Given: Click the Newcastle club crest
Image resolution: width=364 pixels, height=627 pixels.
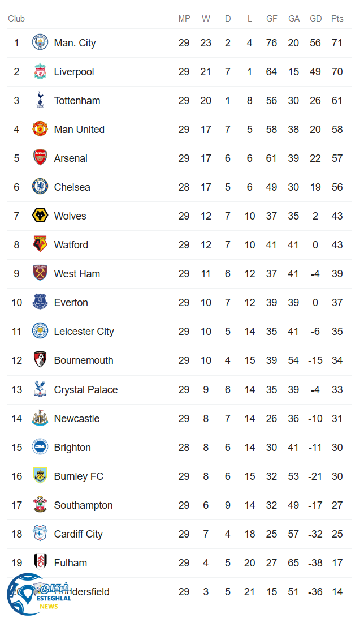Looking at the screenshot, I should click(x=40, y=419).
